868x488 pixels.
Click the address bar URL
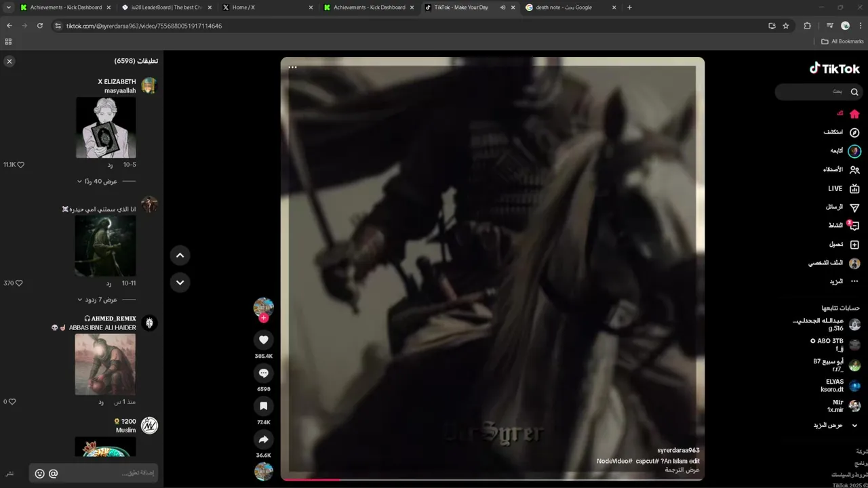pos(144,26)
